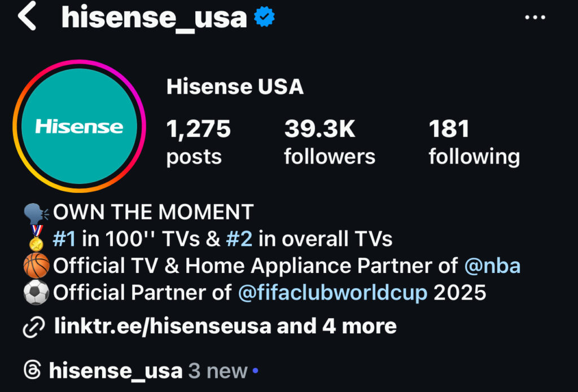Tap the soccer ball emoji in bio
Screen dimensions: 578x392
(36, 293)
